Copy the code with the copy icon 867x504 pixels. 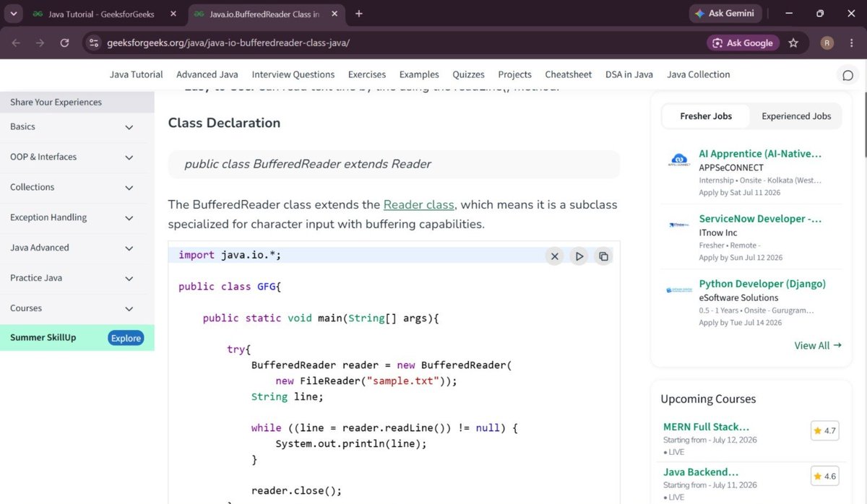coord(603,256)
